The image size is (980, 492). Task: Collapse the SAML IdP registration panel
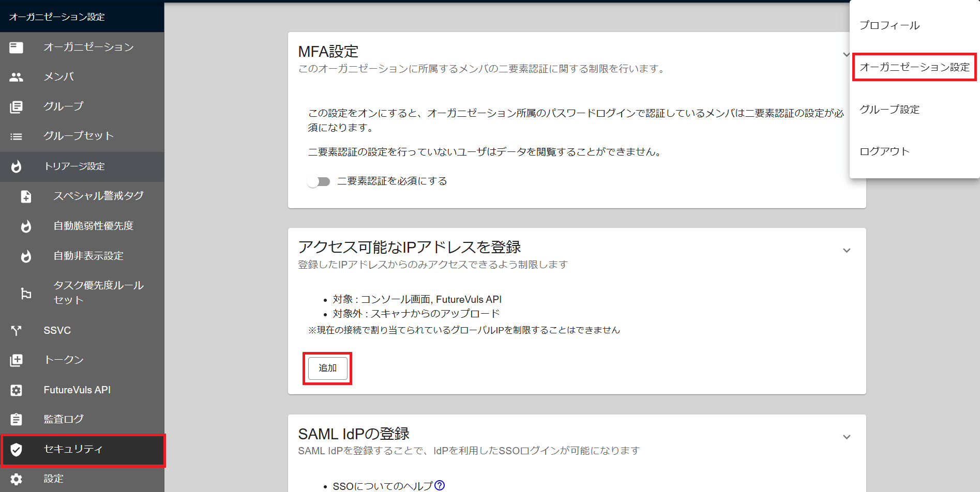pos(847,437)
